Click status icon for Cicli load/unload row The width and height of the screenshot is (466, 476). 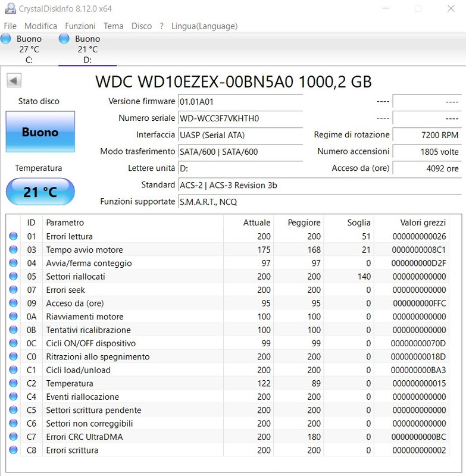[13, 369]
